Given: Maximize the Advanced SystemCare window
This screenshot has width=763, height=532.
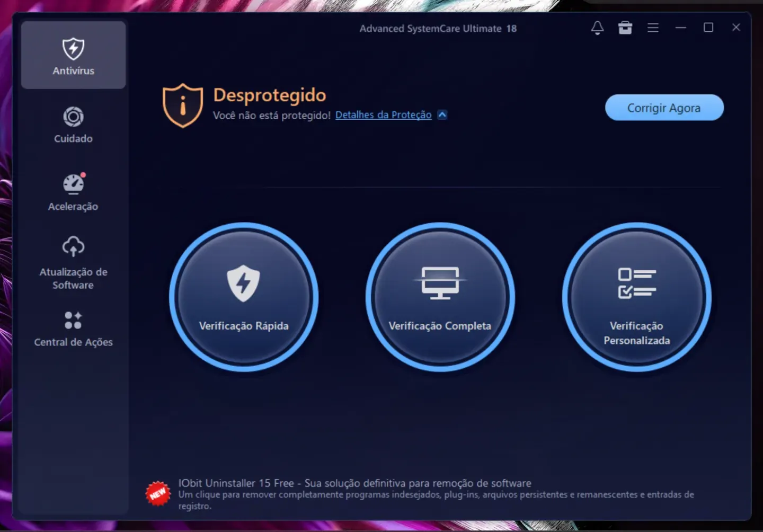Looking at the screenshot, I should pyautogui.click(x=708, y=28).
